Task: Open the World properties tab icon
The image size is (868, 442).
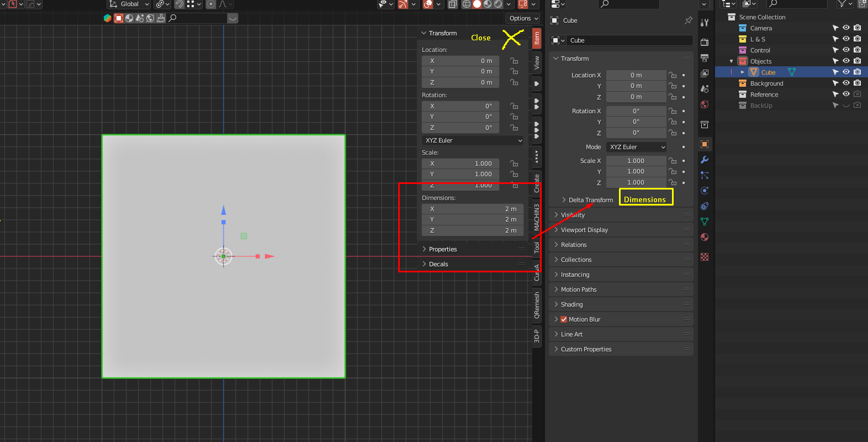Action: click(x=705, y=104)
